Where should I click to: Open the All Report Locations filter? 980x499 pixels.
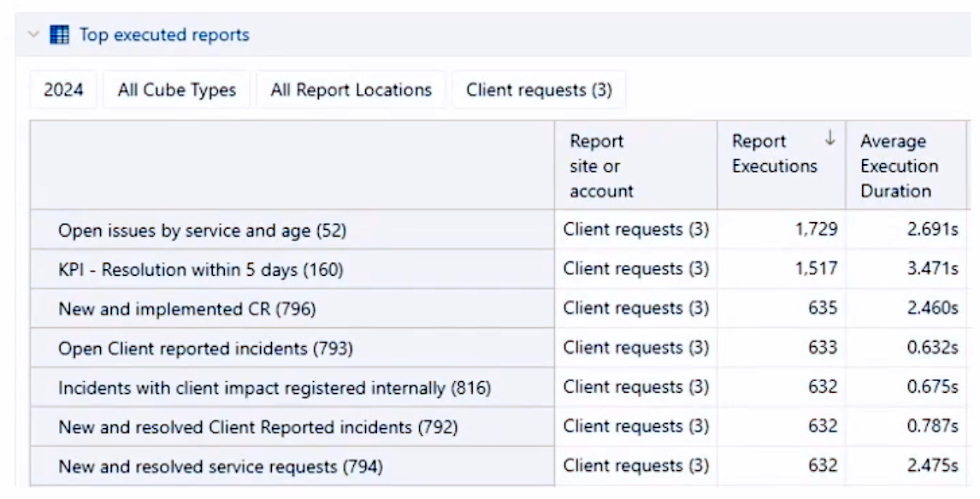point(351,90)
